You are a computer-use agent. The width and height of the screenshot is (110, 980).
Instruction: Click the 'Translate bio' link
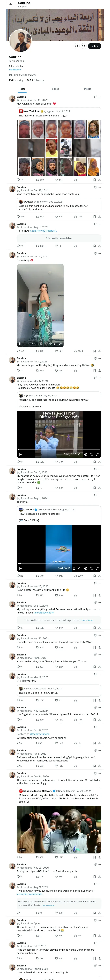point(15,70)
